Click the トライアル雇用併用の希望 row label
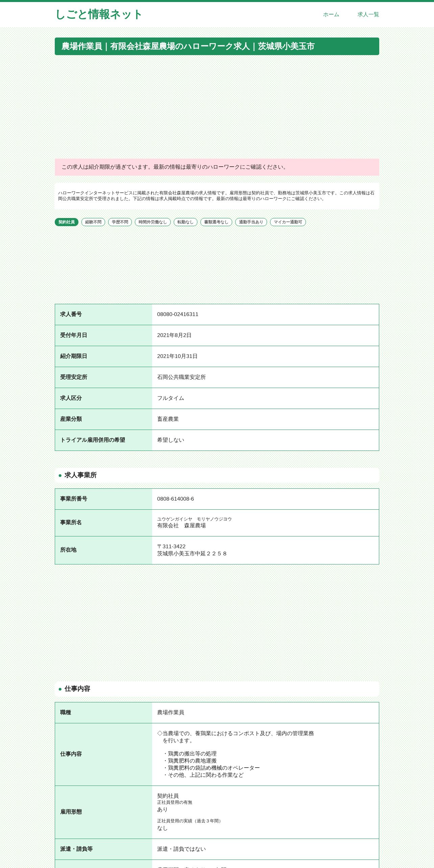The image size is (434, 868). pyautogui.click(x=93, y=440)
